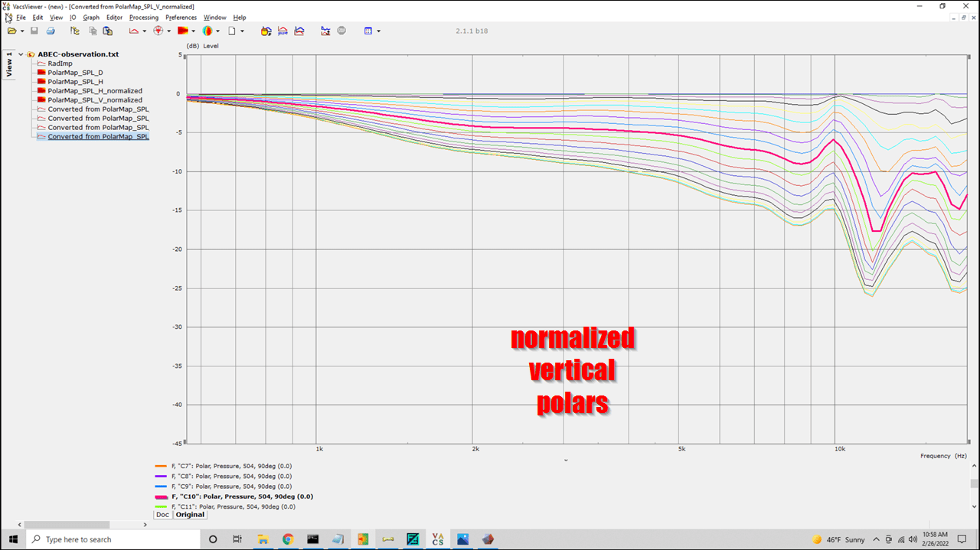The height and width of the screenshot is (550, 980).
Task: Select the RadImp tree item
Action: click(x=60, y=63)
